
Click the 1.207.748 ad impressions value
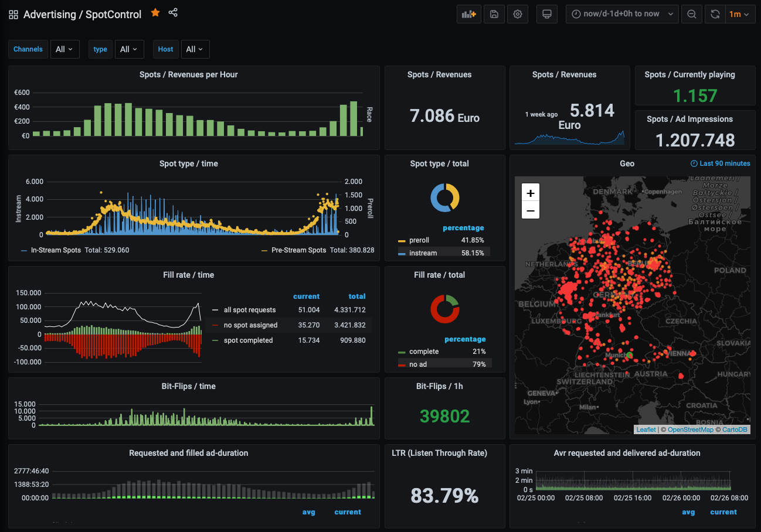695,140
